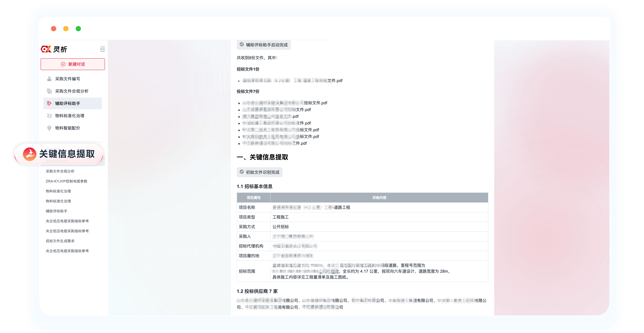Click the plus icon in 新建对话
644x333 pixels.
coord(63,64)
